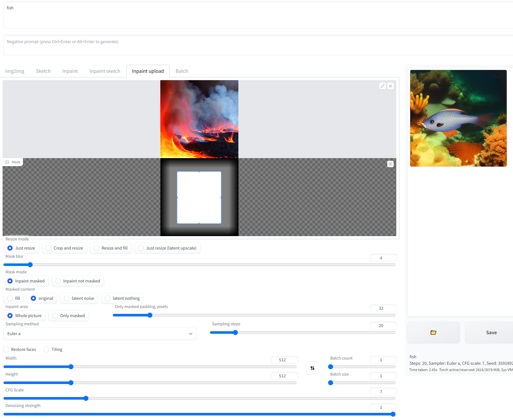Enable the Restore faces checkbox
Image resolution: width=513 pixels, height=420 pixels.
coord(6,349)
